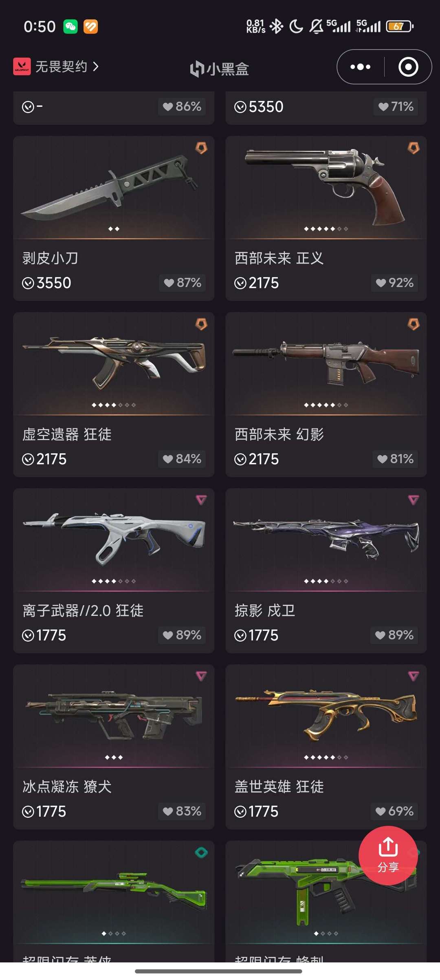Expand the 无畏契约 game selector chevron
The width and height of the screenshot is (440, 980).
point(96,66)
